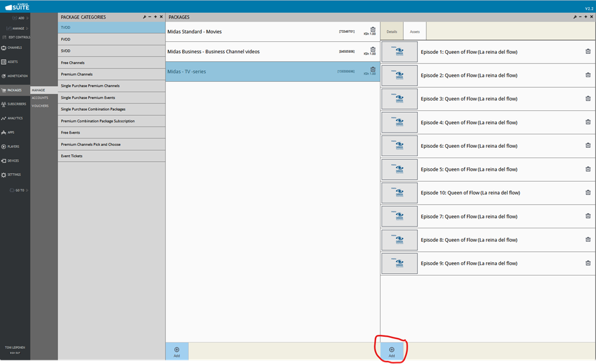Click Sign Out under the user name
596x364 pixels.
tap(14, 352)
